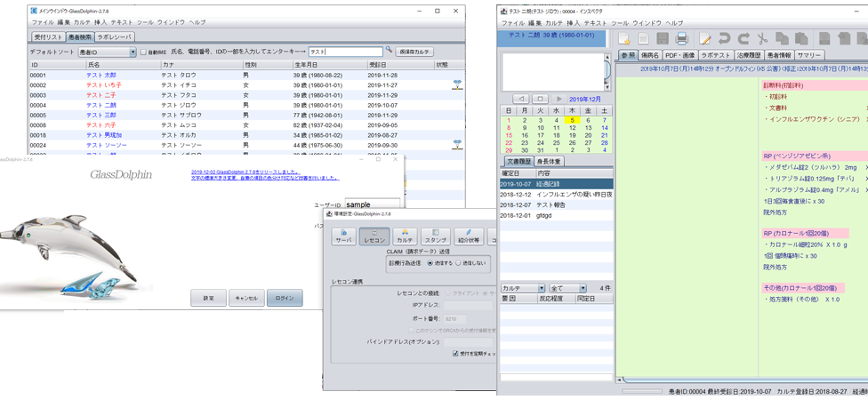Open the GlassDolphin 2.7.8 release notice link
Viewport: 868px width, 400px height.
pyautogui.click(x=245, y=172)
